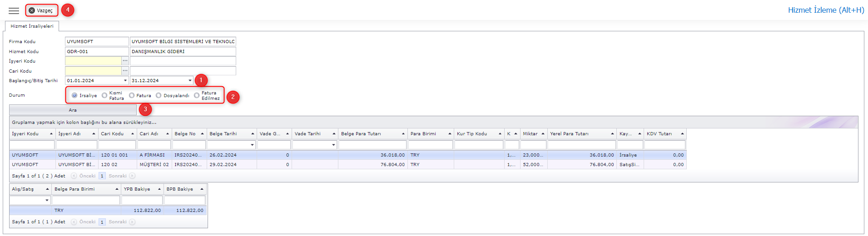Sort by Belge Para Tutarı column arrow
The width and height of the screenshot is (868, 236).
pos(403,134)
